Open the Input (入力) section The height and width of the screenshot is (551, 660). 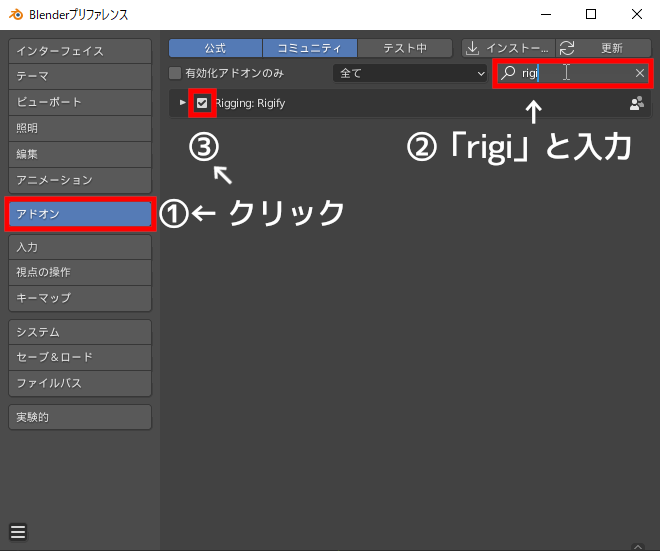point(80,247)
